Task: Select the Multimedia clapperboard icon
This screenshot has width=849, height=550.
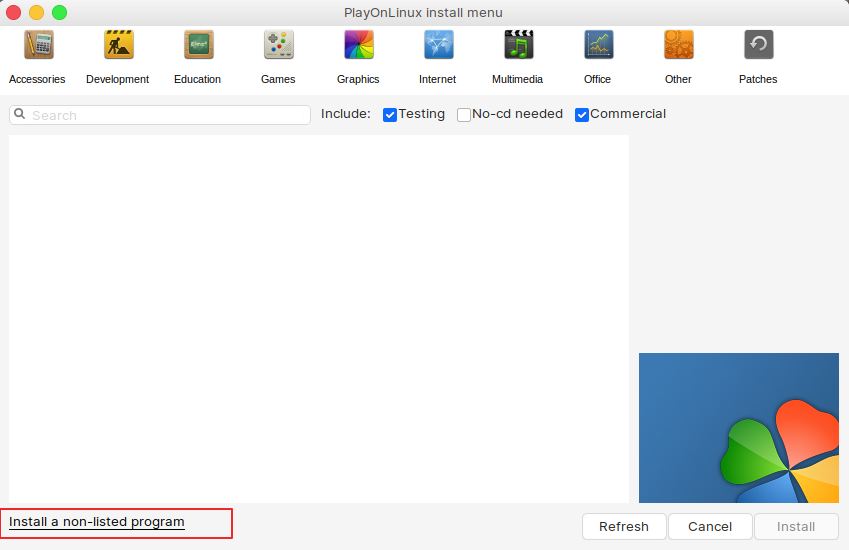Action: (x=519, y=45)
